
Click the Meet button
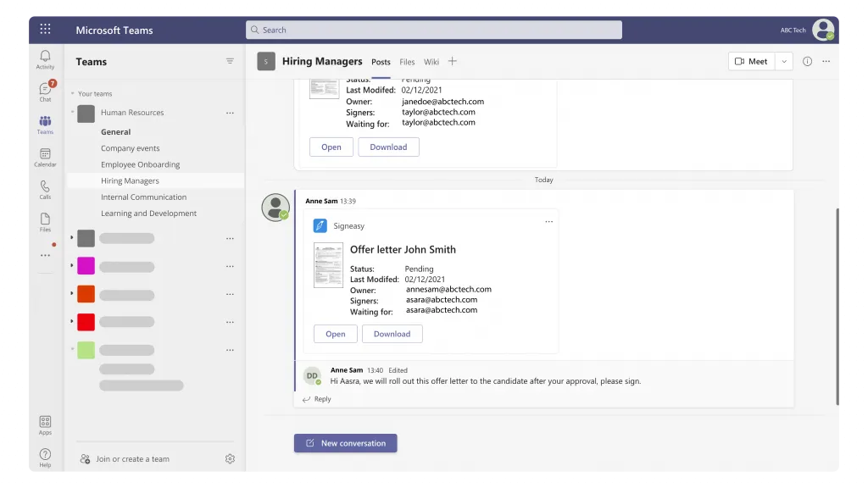pyautogui.click(x=751, y=61)
